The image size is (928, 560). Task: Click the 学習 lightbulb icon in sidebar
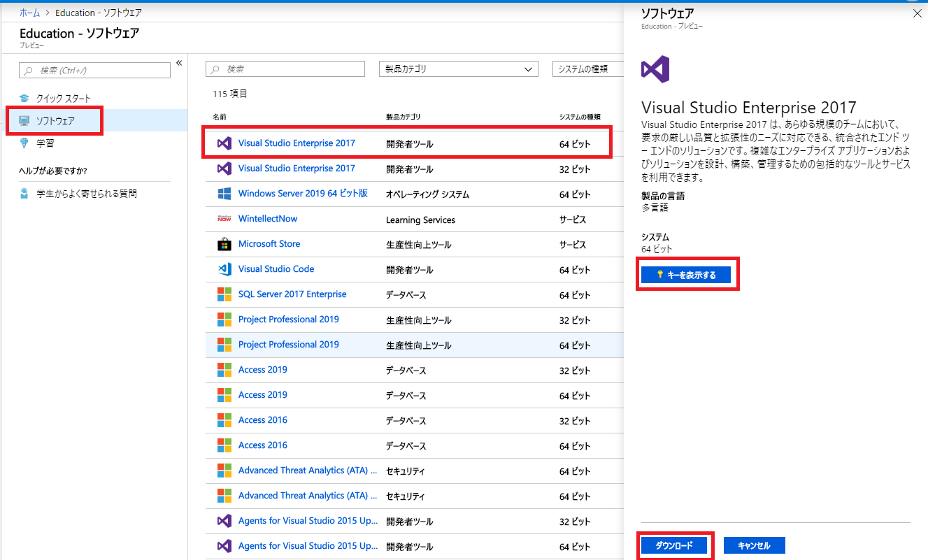(x=24, y=143)
